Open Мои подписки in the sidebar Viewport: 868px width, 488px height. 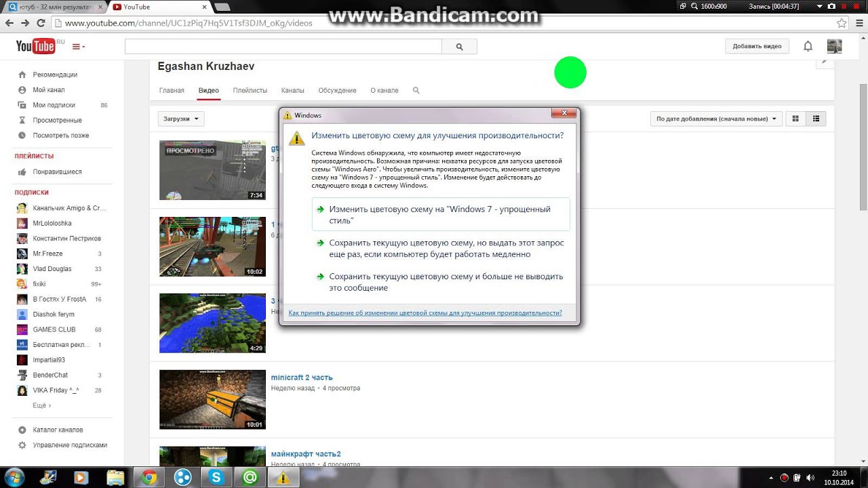coord(54,105)
